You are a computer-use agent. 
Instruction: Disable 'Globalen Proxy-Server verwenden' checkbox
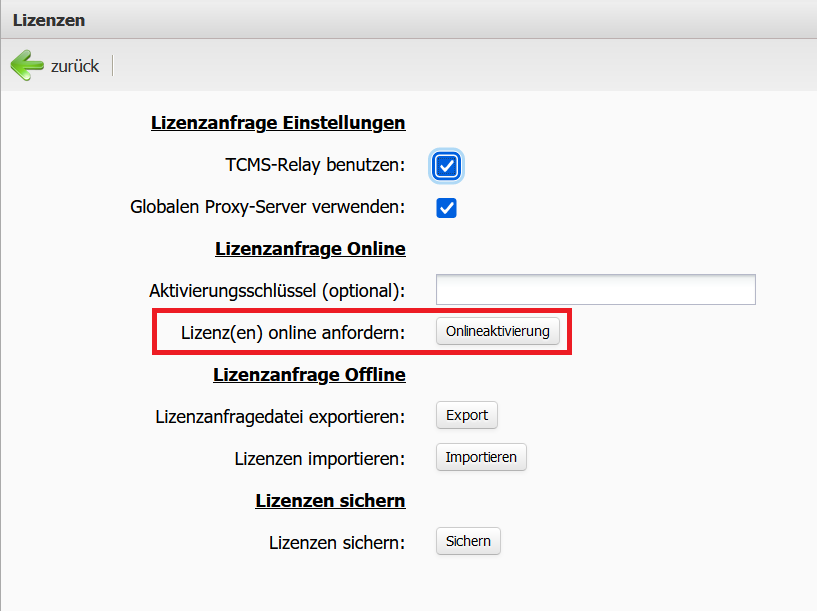(447, 208)
